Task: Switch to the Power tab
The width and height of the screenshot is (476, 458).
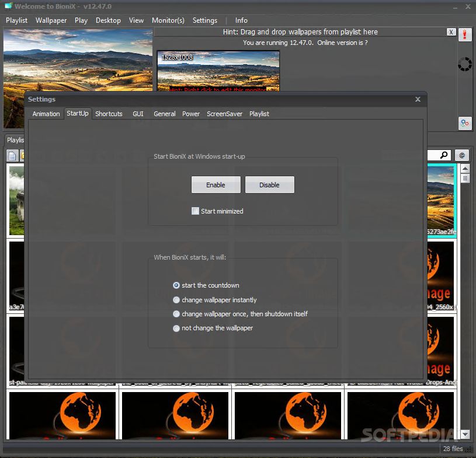Action: click(x=191, y=114)
